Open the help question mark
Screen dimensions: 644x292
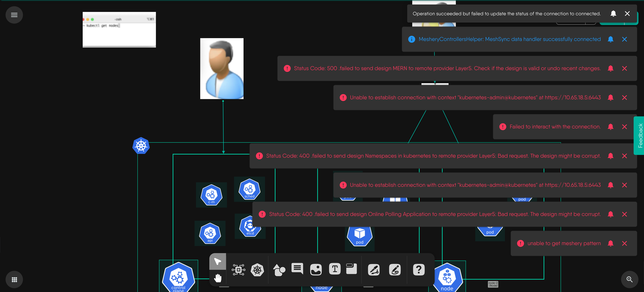pos(419,270)
